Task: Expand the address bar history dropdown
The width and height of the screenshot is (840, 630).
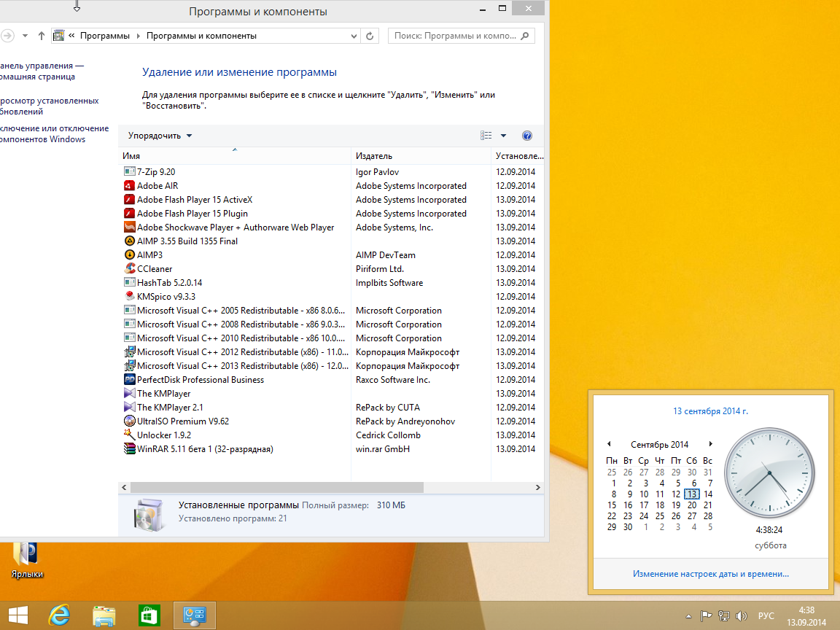Action: pyautogui.click(x=354, y=36)
